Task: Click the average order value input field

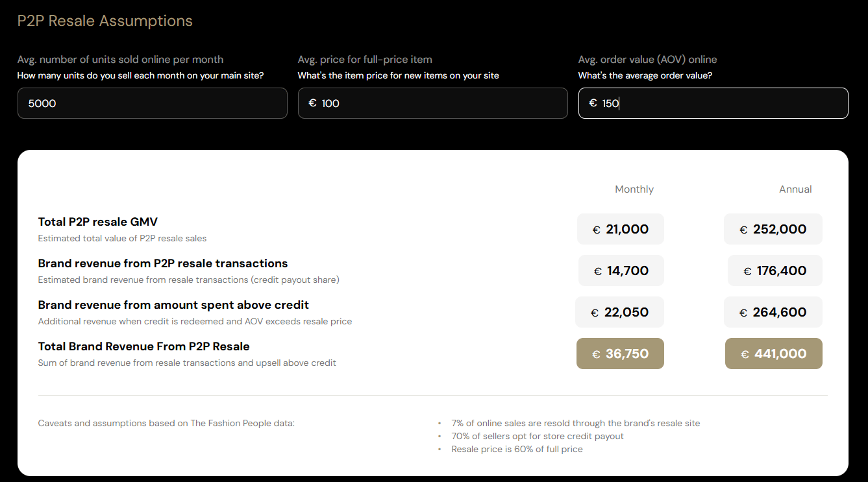Action: (x=721, y=103)
